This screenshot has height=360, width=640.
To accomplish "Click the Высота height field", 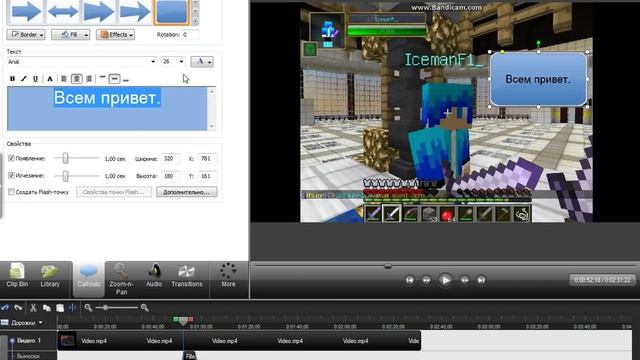I will [170, 176].
